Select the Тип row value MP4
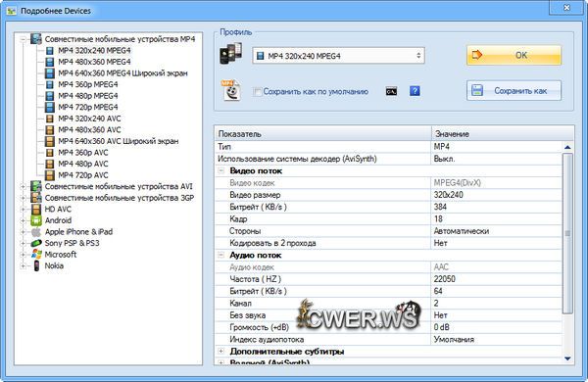The height and width of the screenshot is (382, 588). (x=497, y=147)
